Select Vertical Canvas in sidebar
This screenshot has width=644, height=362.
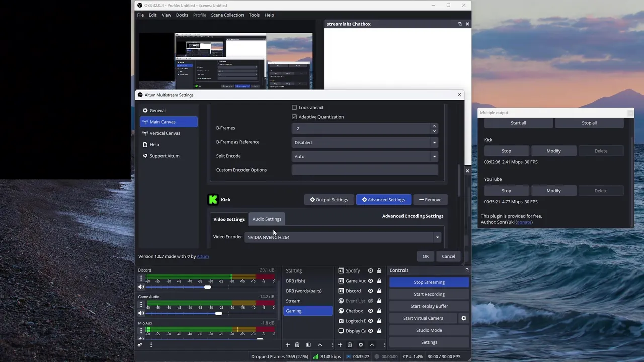[x=169, y=133]
